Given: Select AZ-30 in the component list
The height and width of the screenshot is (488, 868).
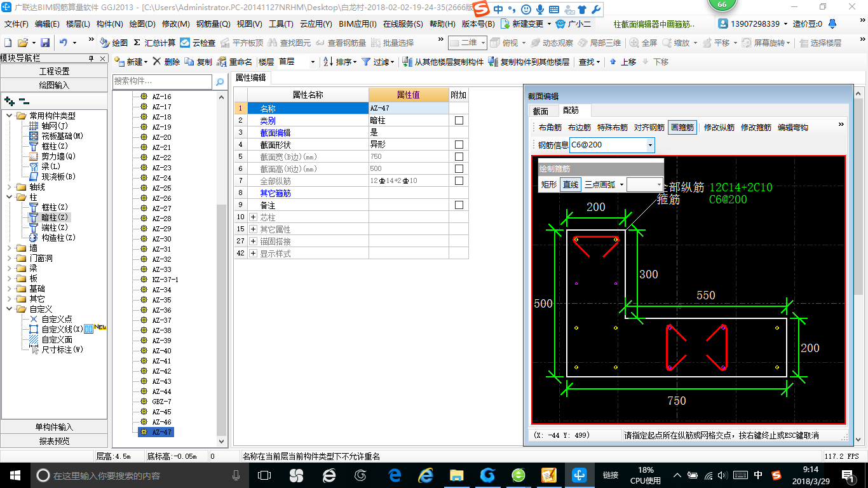Looking at the screenshot, I should pyautogui.click(x=161, y=239).
